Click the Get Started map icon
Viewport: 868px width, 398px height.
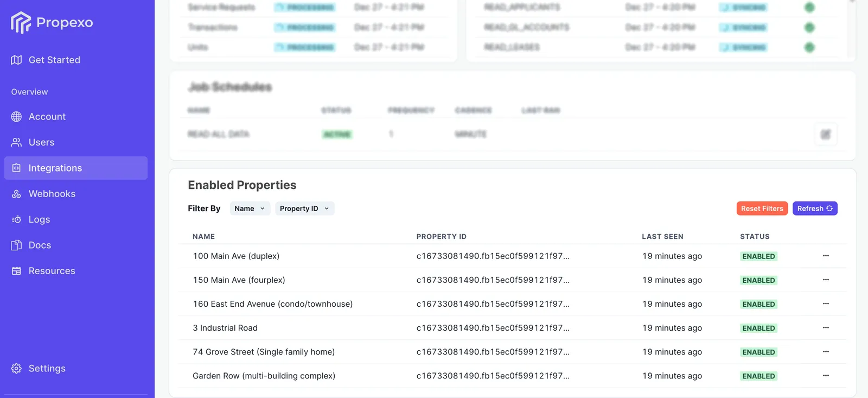coord(16,60)
